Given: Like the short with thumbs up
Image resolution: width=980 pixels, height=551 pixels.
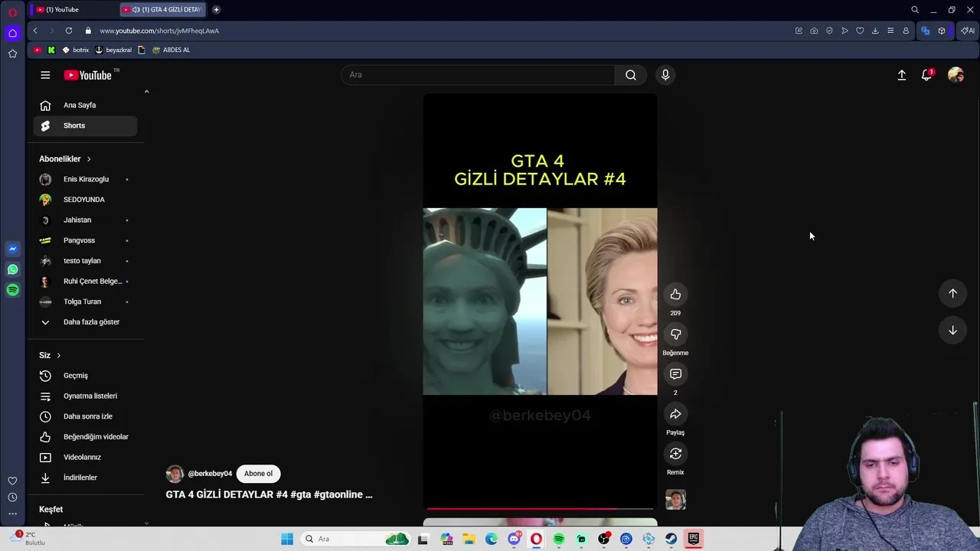Looking at the screenshot, I should coord(675,295).
